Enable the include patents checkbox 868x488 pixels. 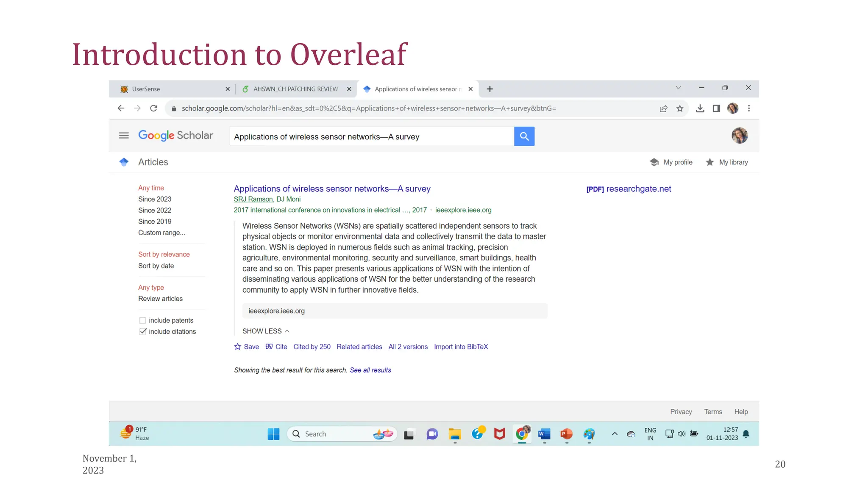click(x=142, y=321)
